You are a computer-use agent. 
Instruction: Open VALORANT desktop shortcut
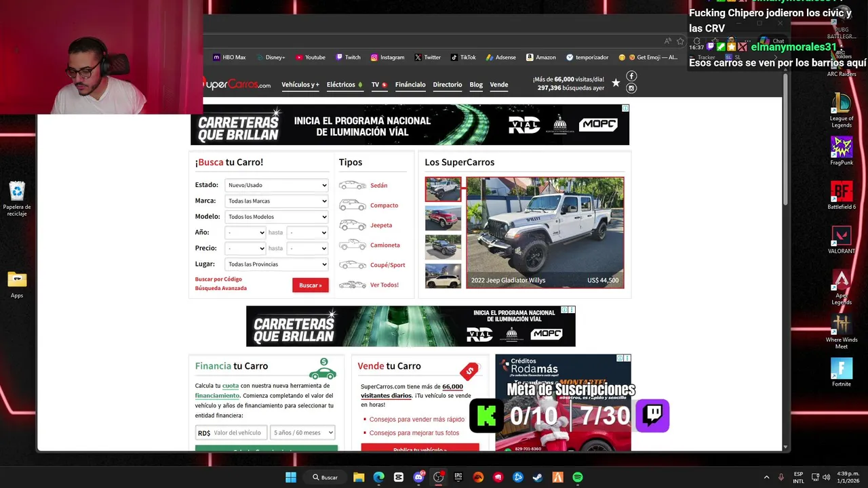tap(842, 239)
